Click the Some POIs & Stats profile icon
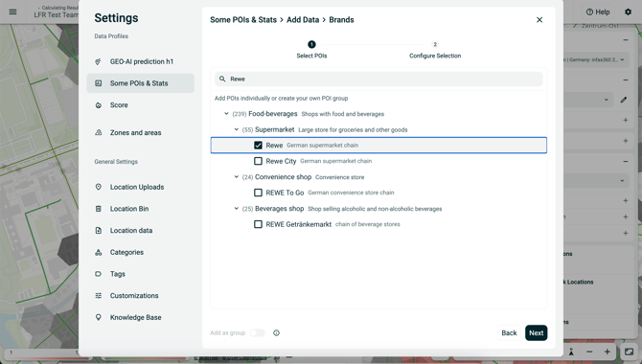 (x=99, y=83)
